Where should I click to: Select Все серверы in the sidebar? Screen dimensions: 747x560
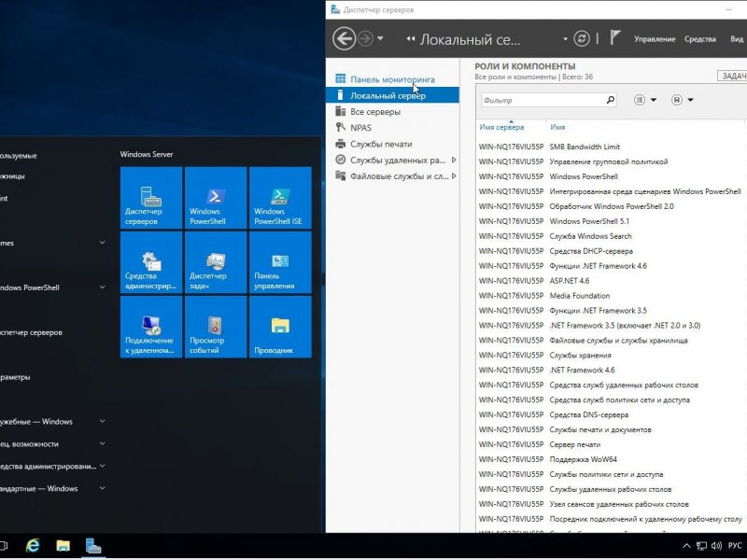click(x=392, y=111)
